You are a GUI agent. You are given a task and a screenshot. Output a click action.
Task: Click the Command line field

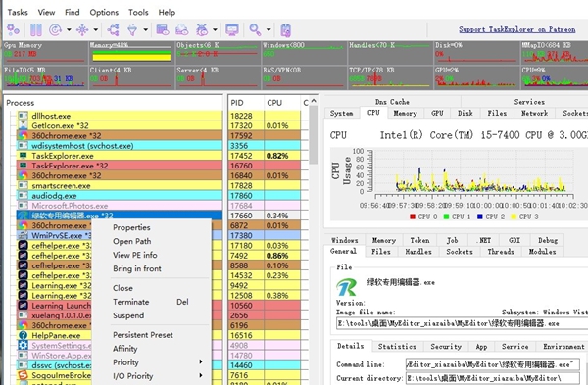pos(492,364)
